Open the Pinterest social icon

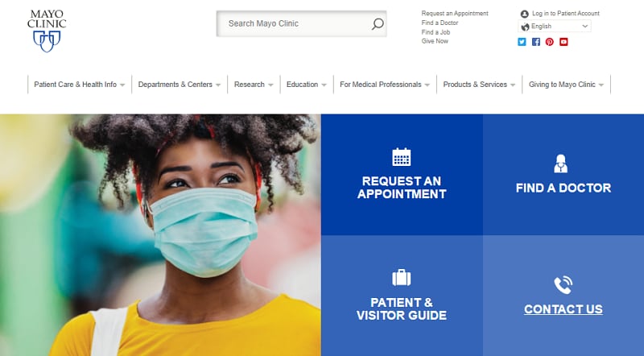[x=550, y=42]
